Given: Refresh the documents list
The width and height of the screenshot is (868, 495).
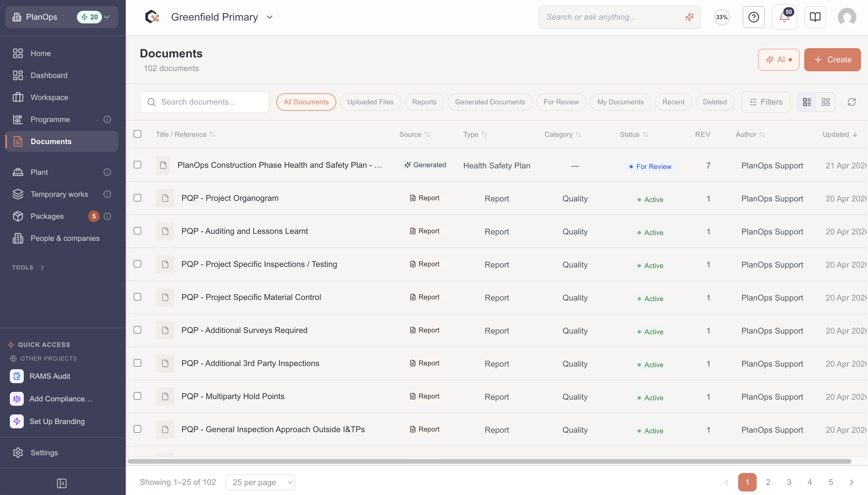Looking at the screenshot, I should point(851,102).
